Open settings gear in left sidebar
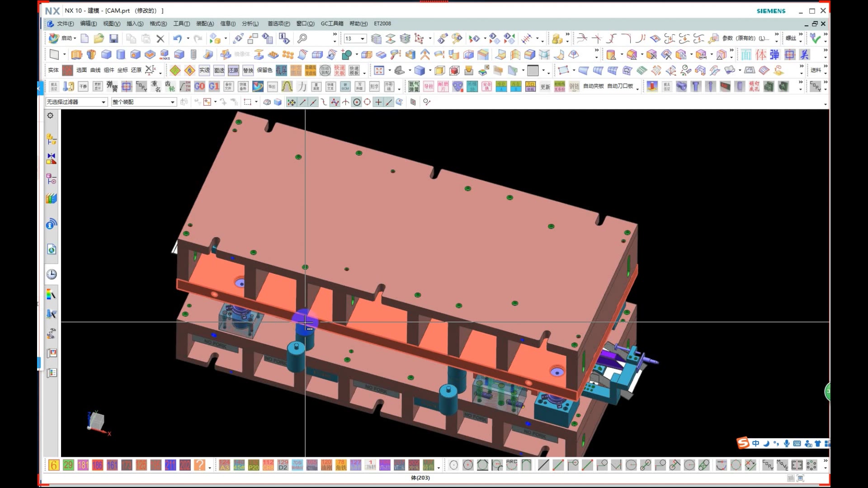868x488 pixels. coord(50,116)
